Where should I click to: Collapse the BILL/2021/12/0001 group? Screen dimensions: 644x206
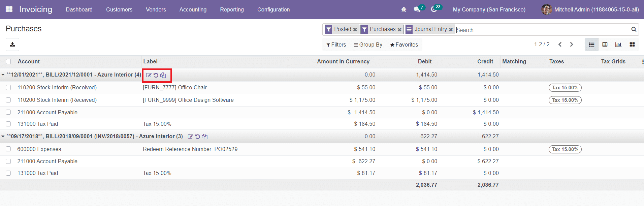pyautogui.click(x=3, y=75)
